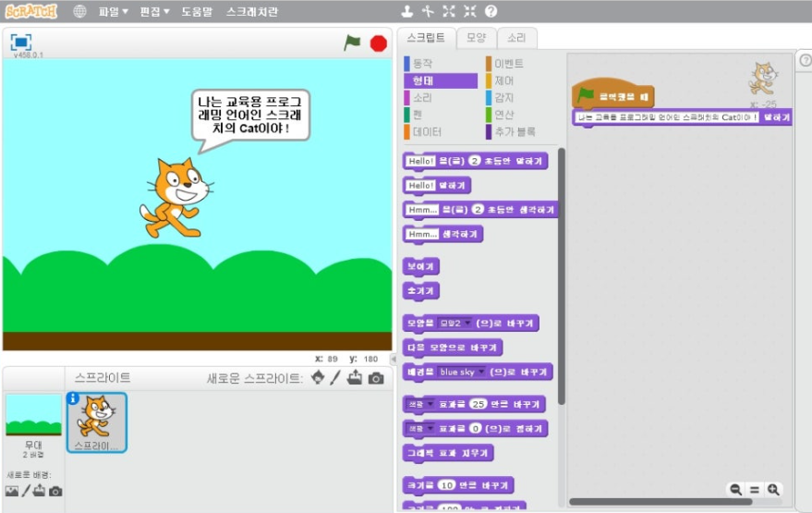Click the 숨기기 block
The height and width of the screenshot is (513, 812).
pos(420,290)
